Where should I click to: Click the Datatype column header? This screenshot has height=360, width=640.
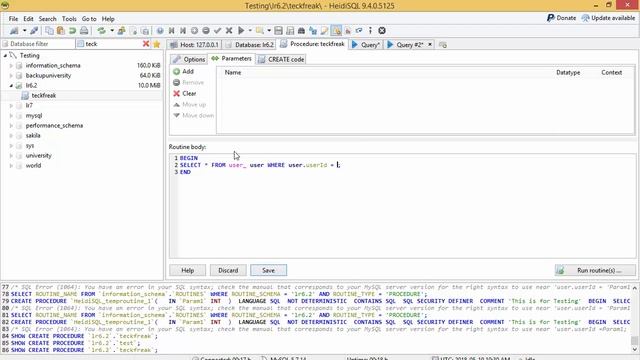click(x=568, y=73)
